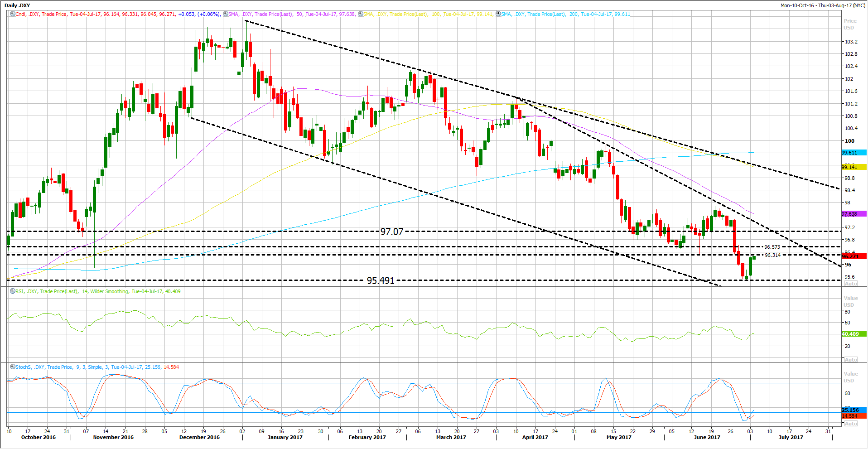Click the clock icon beside the Cndl legend
The image size is (868, 449).
[x=13, y=14]
